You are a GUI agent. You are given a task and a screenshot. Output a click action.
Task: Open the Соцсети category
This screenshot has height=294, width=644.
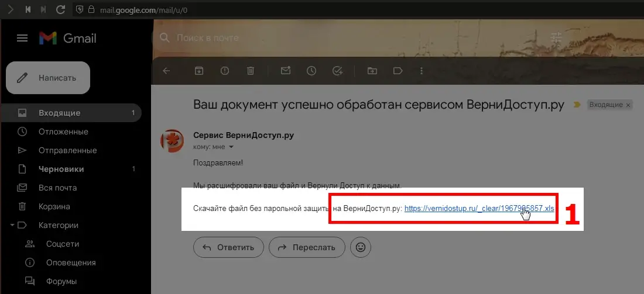pyautogui.click(x=63, y=244)
